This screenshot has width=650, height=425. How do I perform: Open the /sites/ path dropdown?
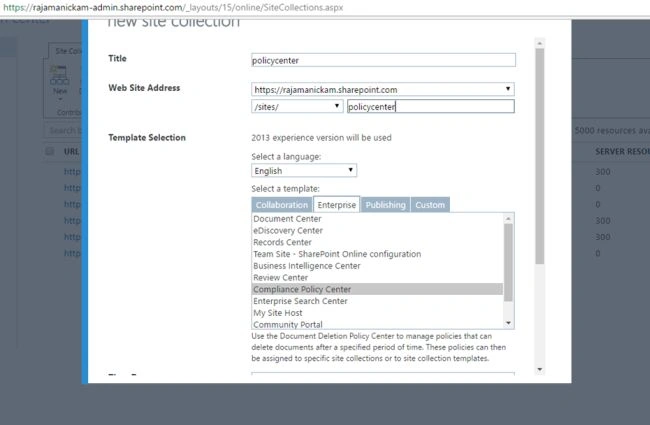click(x=297, y=107)
